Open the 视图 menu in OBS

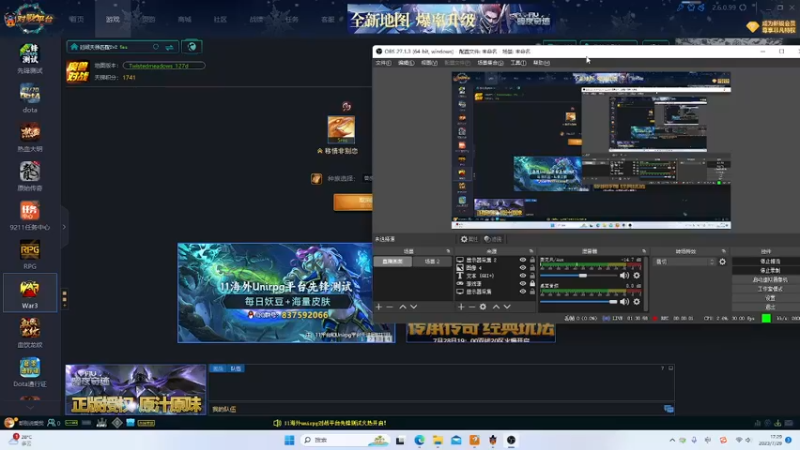click(x=429, y=63)
